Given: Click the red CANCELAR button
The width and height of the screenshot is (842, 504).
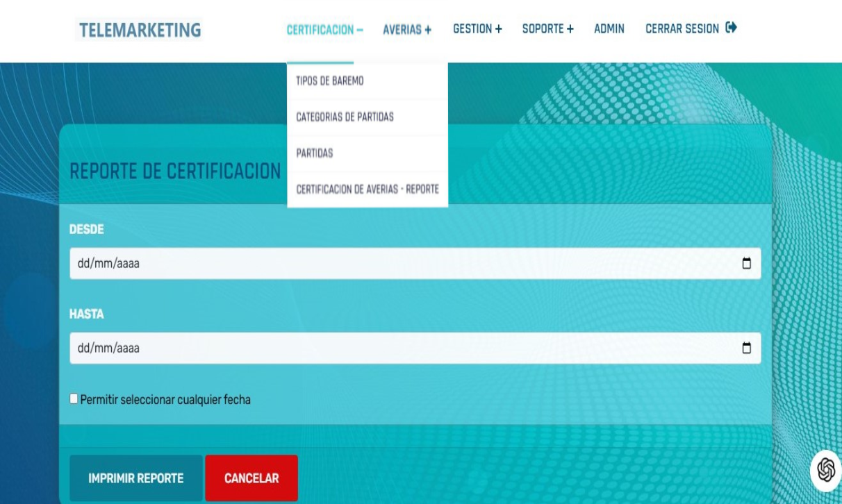Looking at the screenshot, I should point(251,478).
